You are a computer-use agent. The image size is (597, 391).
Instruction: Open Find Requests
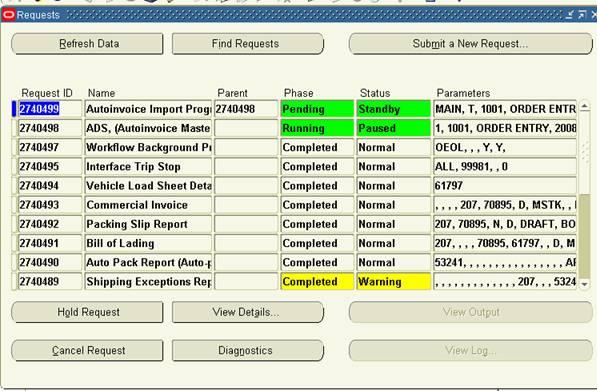click(247, 44)
